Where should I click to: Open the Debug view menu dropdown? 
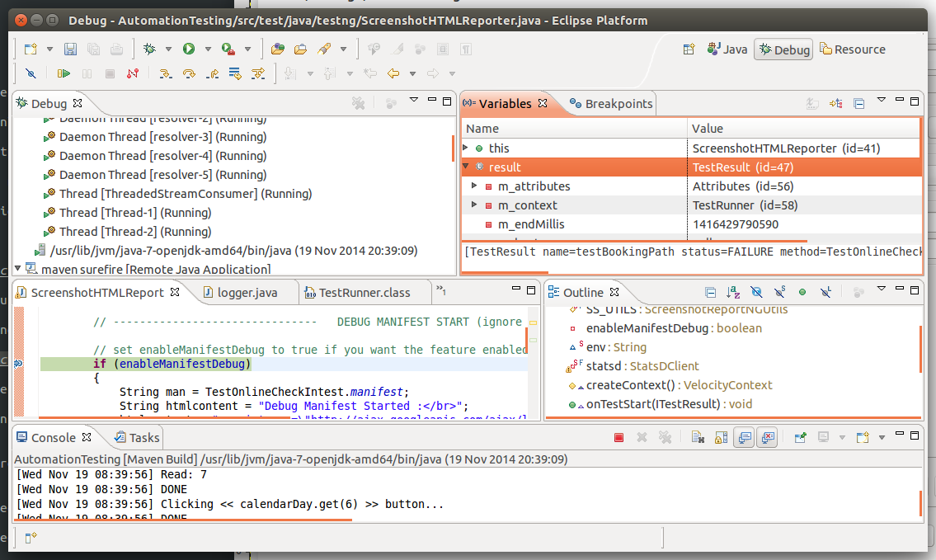414,101
